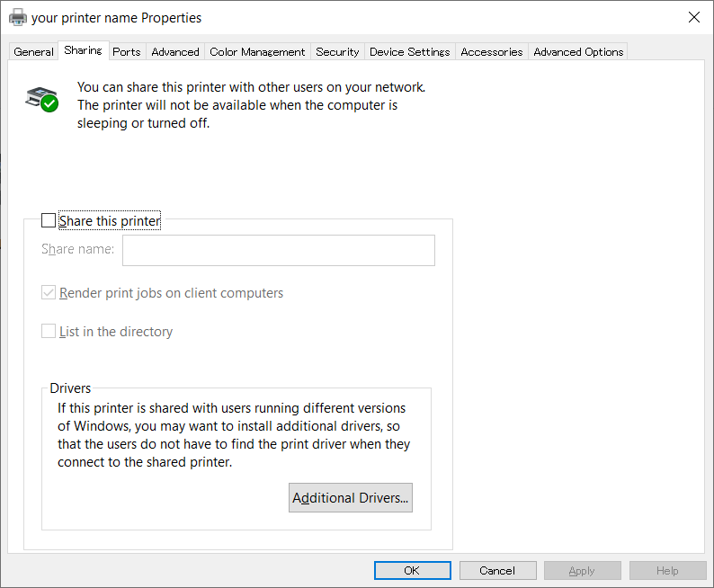Select the Color Management tab
Screen dimensions: 714x588
pyautogui.click(x=259, y=52)
